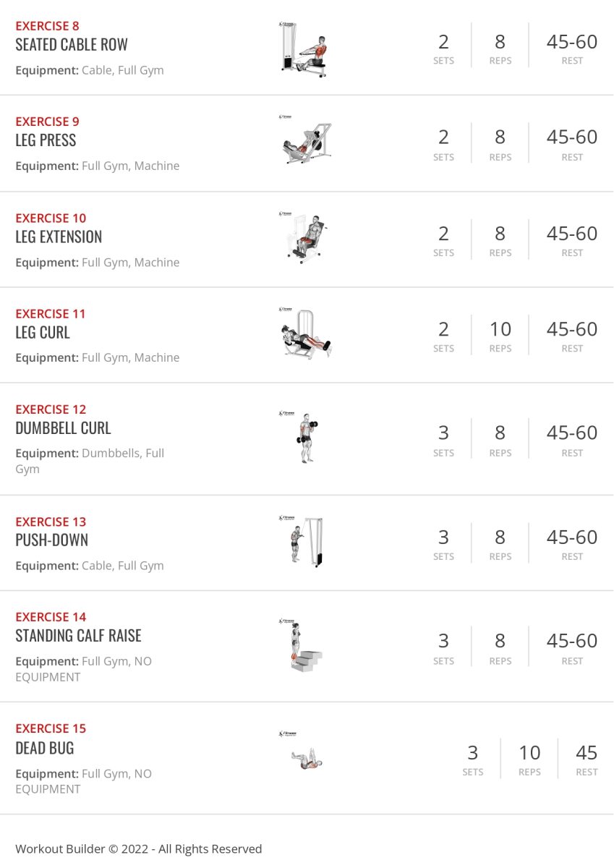
Task: View the Leg Extension machine illustration
Action: tap(305, 237)
